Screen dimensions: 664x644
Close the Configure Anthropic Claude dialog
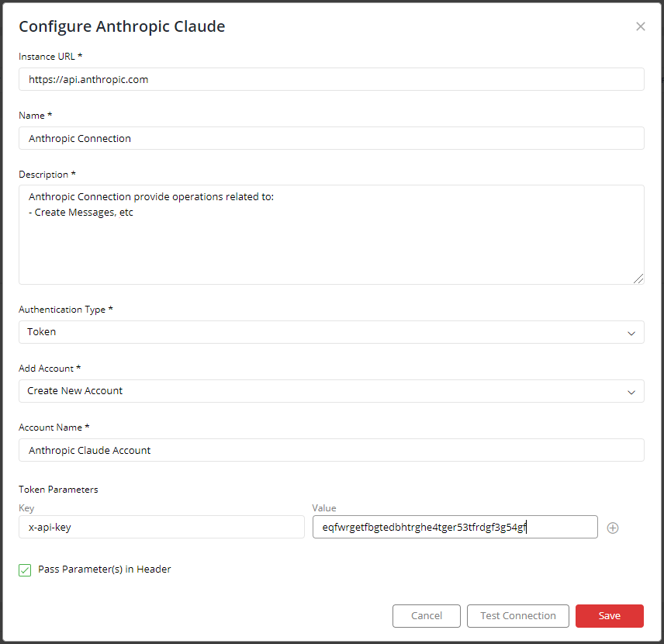tap(640, 26)
